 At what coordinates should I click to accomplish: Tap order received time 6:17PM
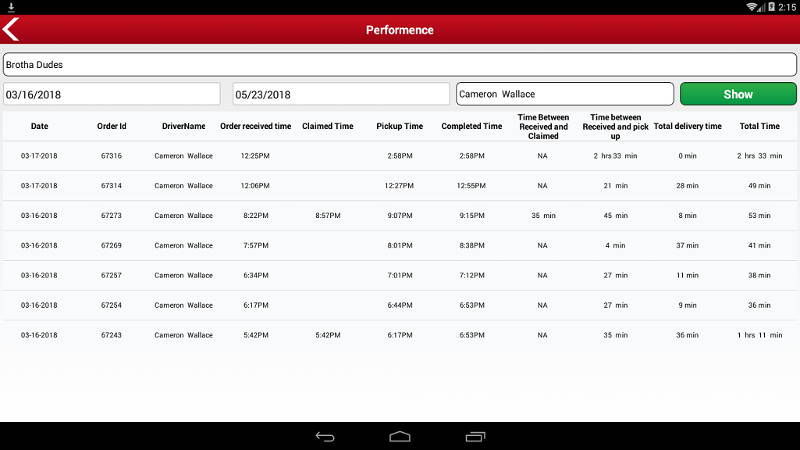pos(256,305)
